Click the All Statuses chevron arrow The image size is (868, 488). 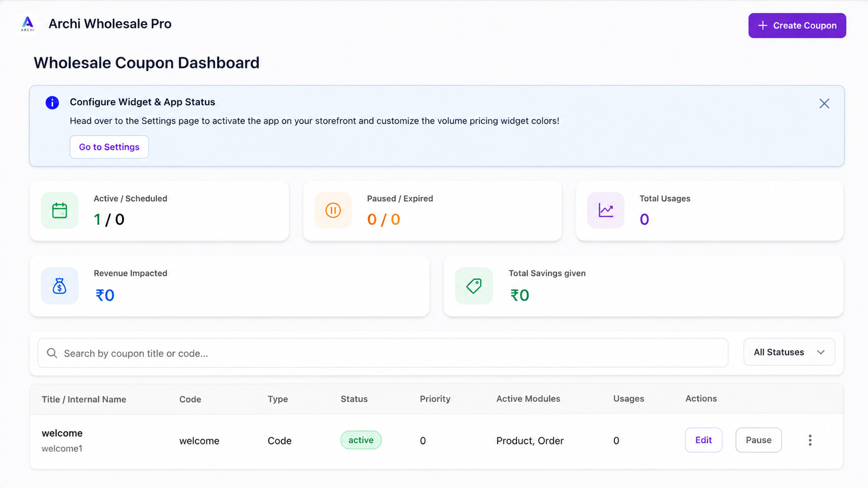(x=821, y=352)
